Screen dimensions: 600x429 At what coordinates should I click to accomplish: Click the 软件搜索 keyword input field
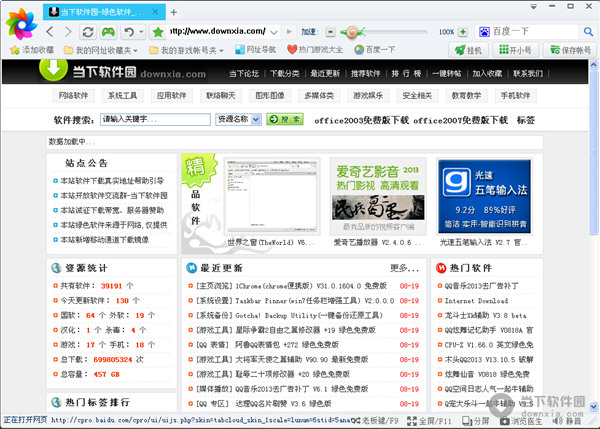pyautogui.click(x=155, y=119)
